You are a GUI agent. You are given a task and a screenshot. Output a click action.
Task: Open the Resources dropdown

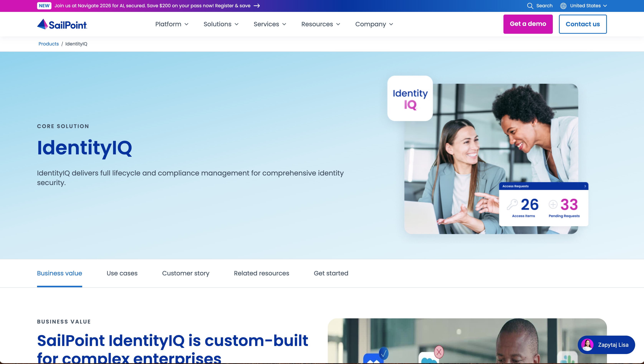tap(321, 24)
